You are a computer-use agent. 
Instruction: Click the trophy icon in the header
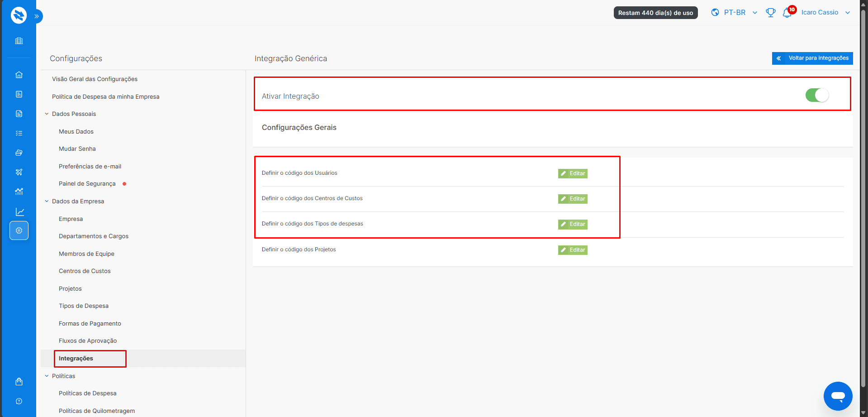coord(771,13)
